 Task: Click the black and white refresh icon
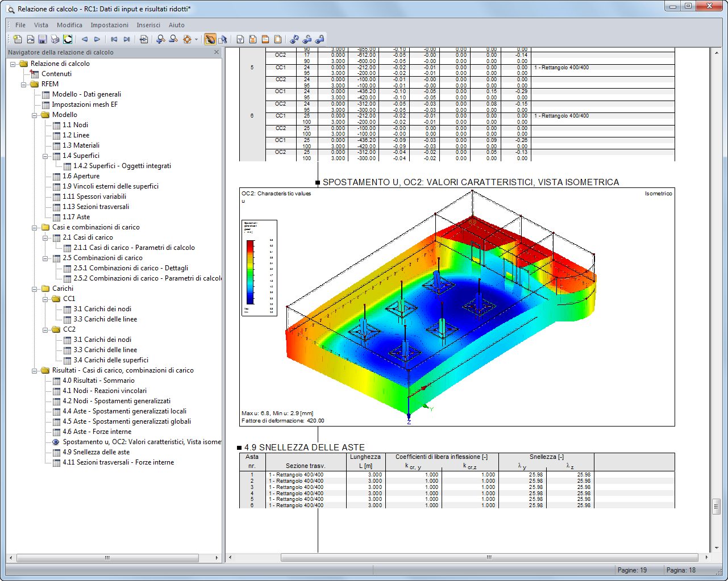click(68, 39)
